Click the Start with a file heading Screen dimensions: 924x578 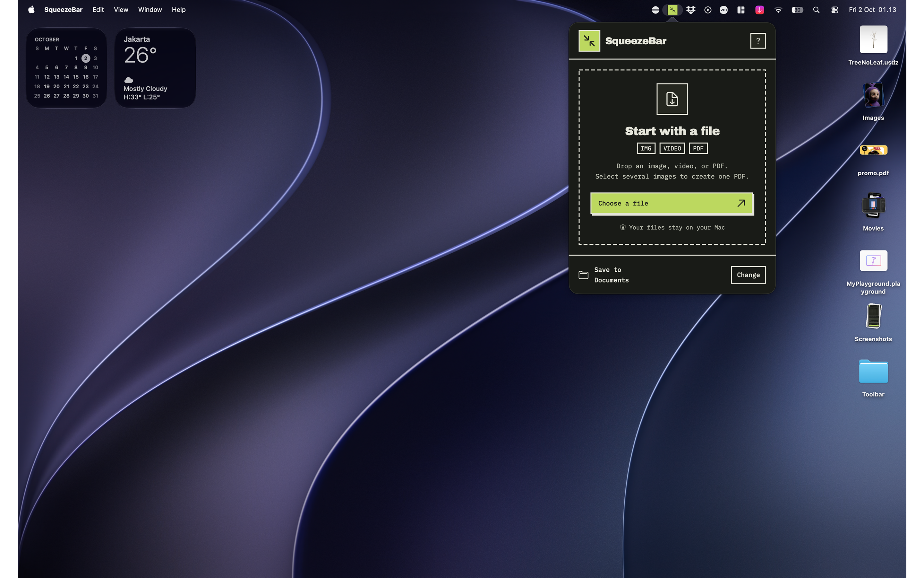pos(672,131)
